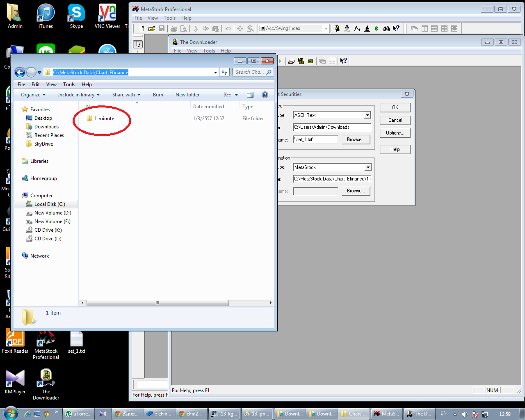This screenshot has height=420, width=525.
Task: Open Explorer Edit menu
Action: 36,84
